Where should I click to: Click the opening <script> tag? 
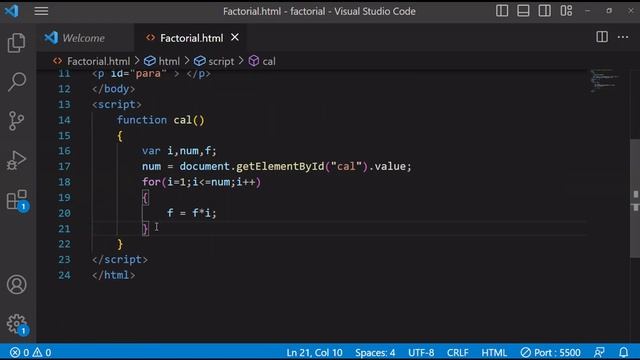pyautogui.click(x=117, y=104)
